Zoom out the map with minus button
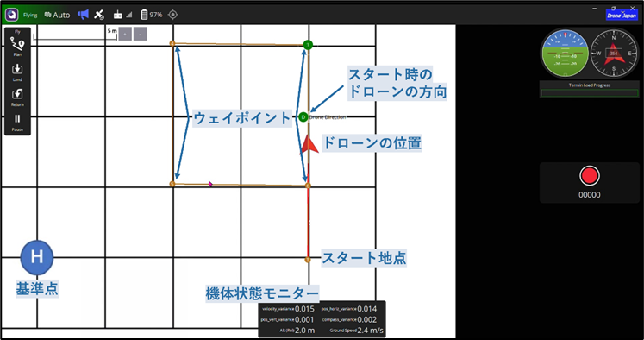Viewport: 644px width, 340px height. 140,35
